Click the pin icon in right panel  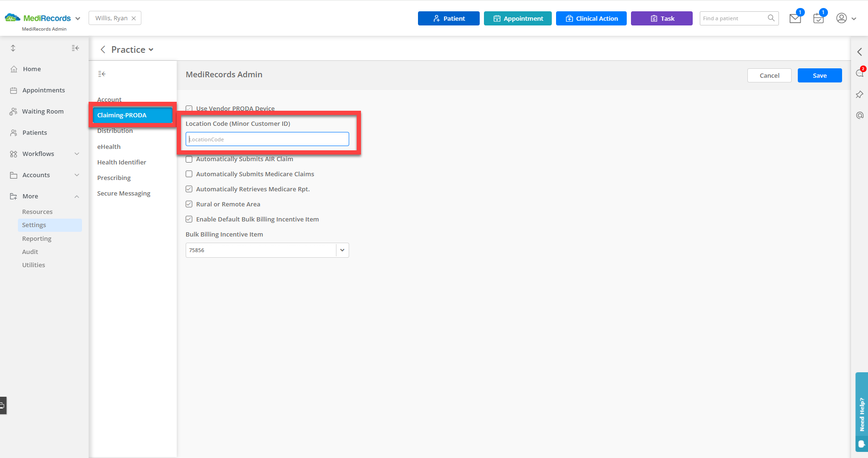click(860, 95)
